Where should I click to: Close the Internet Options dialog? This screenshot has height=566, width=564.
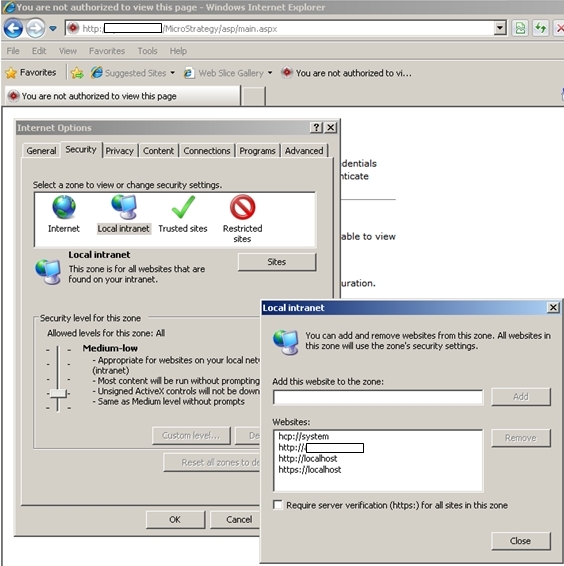tap(331, 127)
